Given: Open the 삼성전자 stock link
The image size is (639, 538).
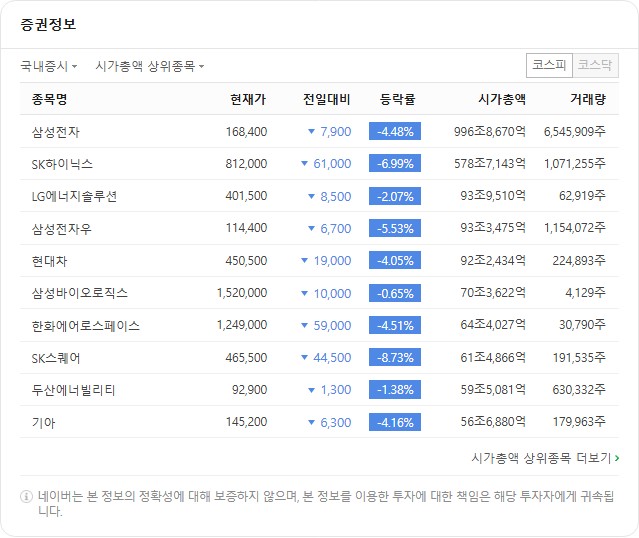Looking at the screenshot, I should pos(56,131).
